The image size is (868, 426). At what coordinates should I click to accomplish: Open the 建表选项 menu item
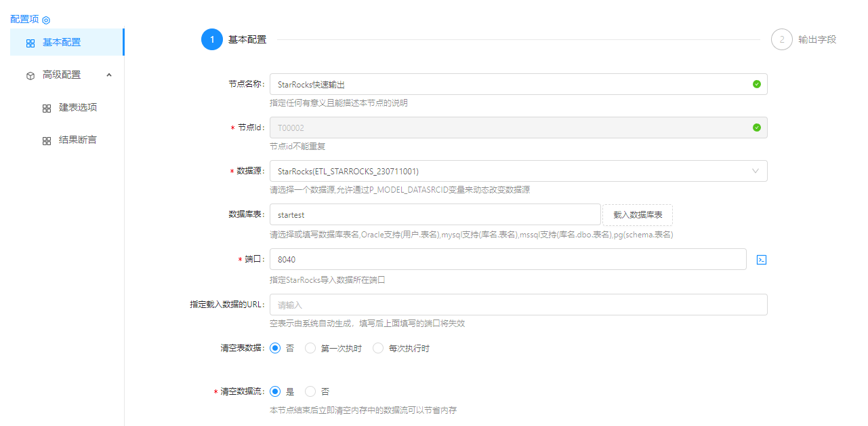coord(78,108)
